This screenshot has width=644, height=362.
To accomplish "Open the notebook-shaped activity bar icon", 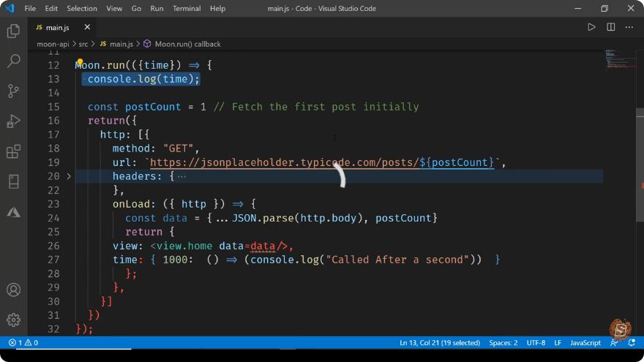I will (13, 181).
